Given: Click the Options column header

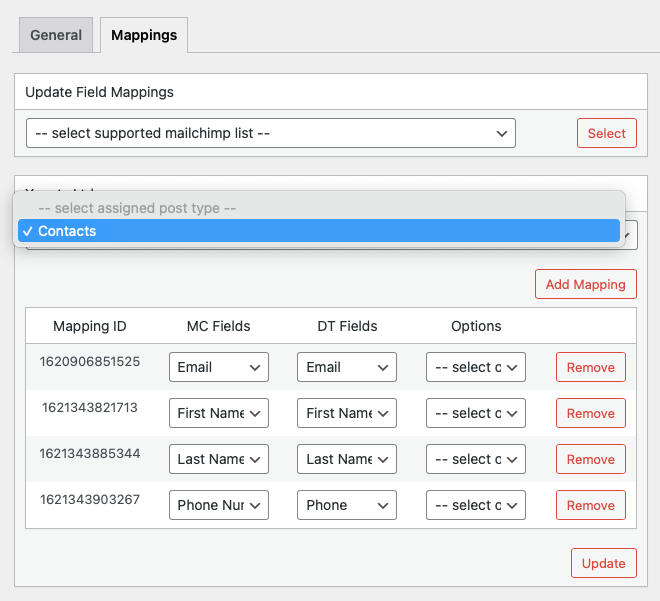Looking at the screenshot, I should click(476, 326).
